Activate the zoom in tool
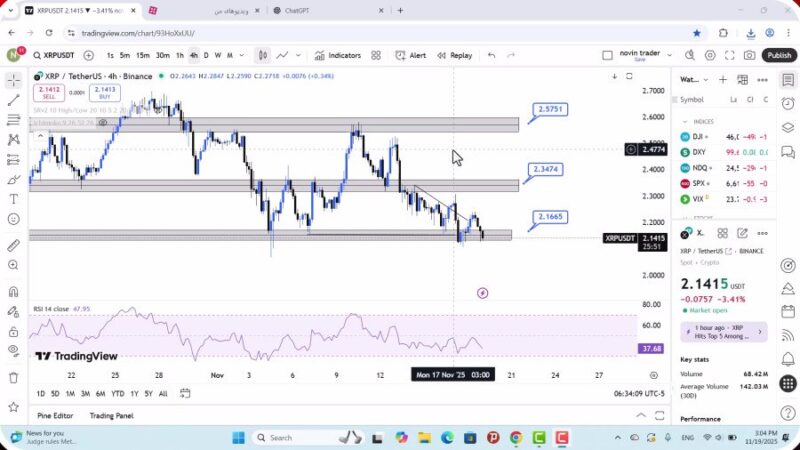Image resolution: width=800 pixels, height=450 pixels. [13, 266]
